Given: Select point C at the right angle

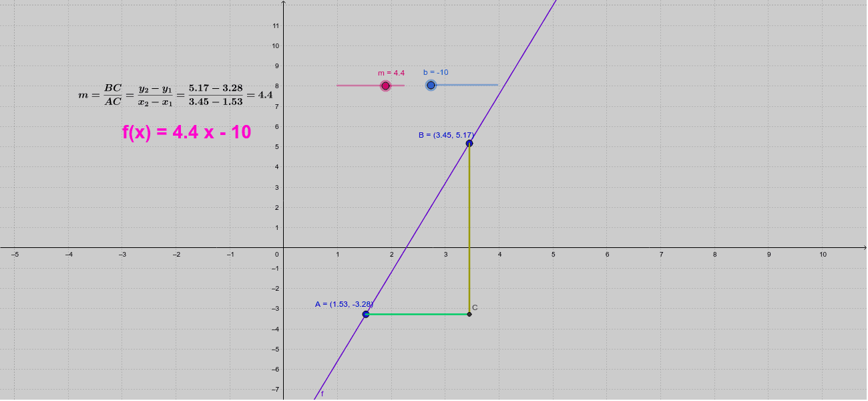Looking at the screenshot, I should [469, 314].
